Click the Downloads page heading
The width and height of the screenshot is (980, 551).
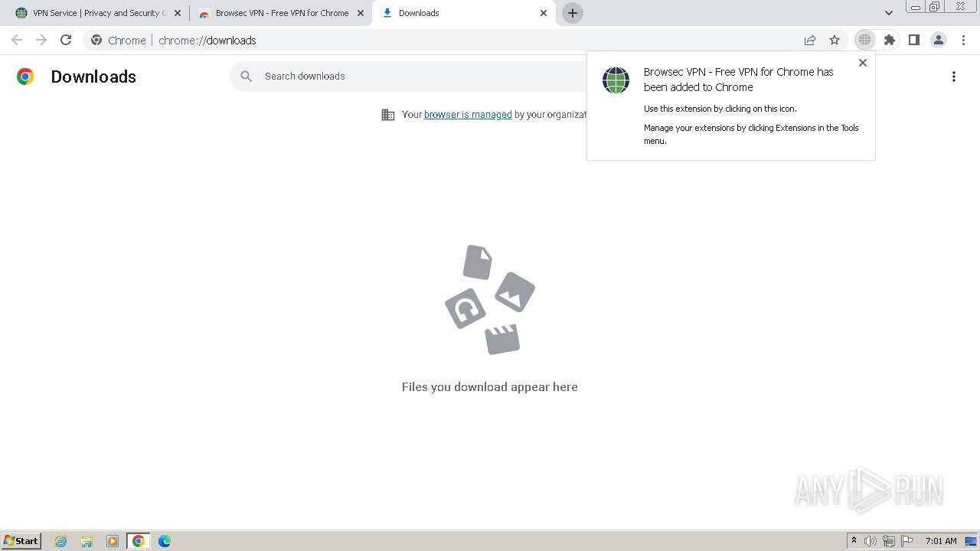(93, 77)
